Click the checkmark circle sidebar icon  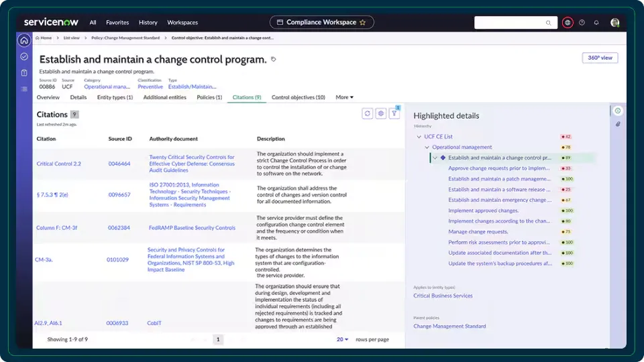(24, 56)
